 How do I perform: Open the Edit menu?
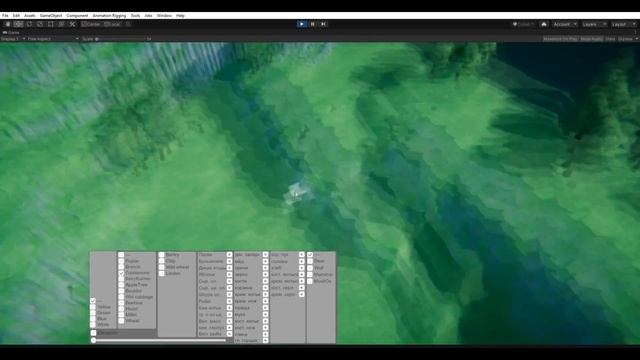16,16
